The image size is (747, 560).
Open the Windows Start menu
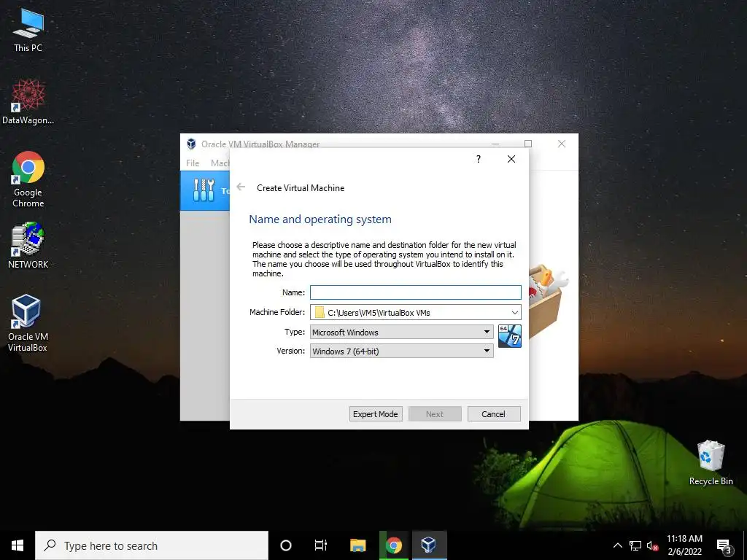[18, 545]
